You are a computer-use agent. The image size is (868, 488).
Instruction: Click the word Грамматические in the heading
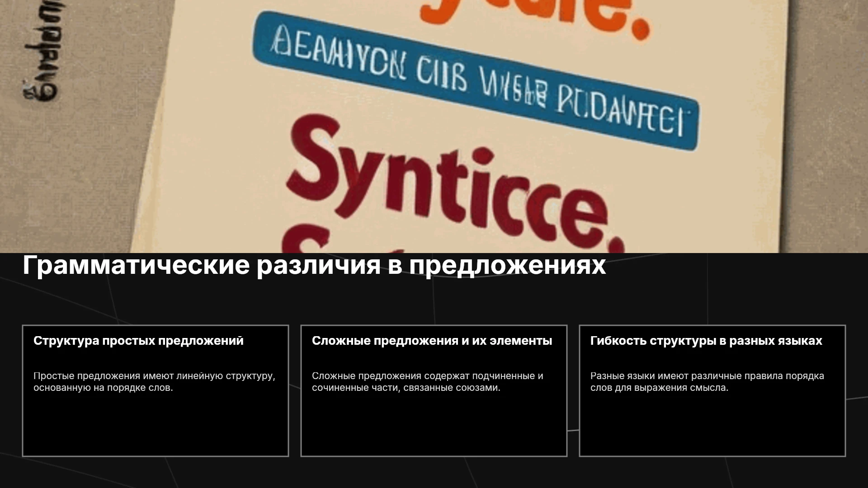click(x=136, y=265)
